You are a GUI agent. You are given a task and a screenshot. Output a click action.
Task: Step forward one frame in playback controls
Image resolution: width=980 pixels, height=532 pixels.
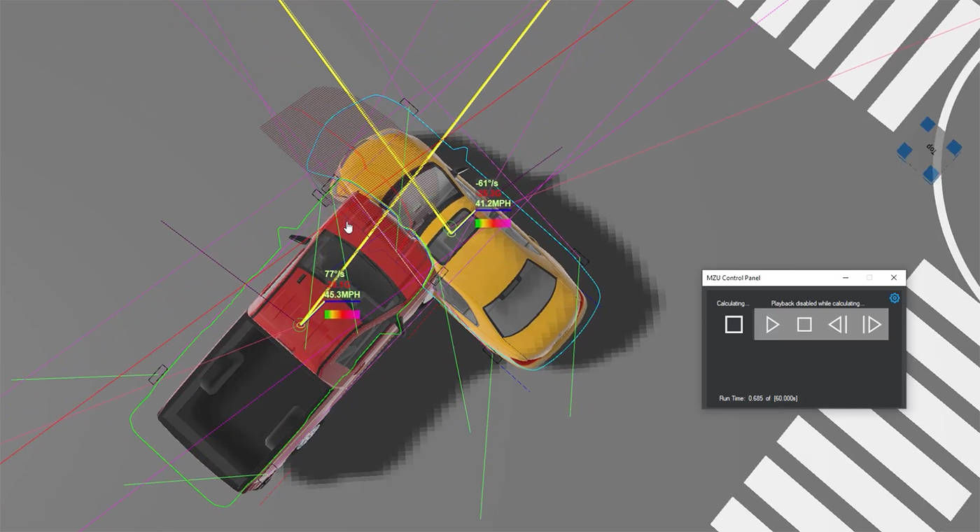click(x=872, y=324)
